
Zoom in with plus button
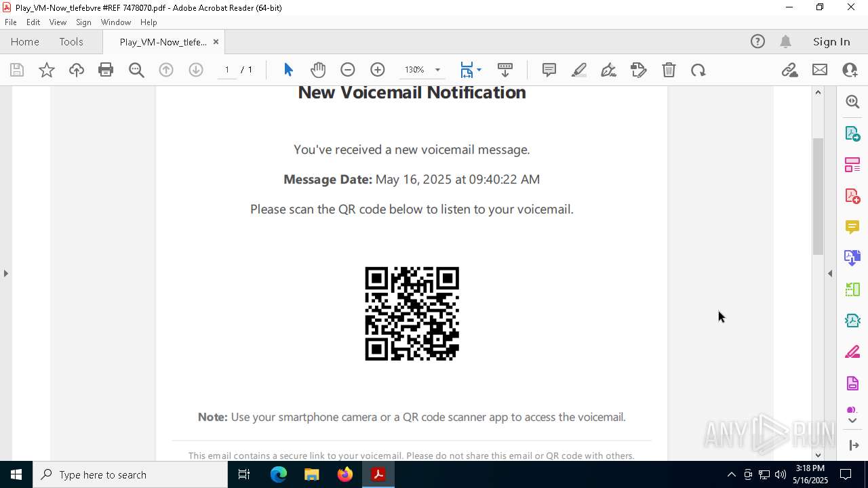378,70
